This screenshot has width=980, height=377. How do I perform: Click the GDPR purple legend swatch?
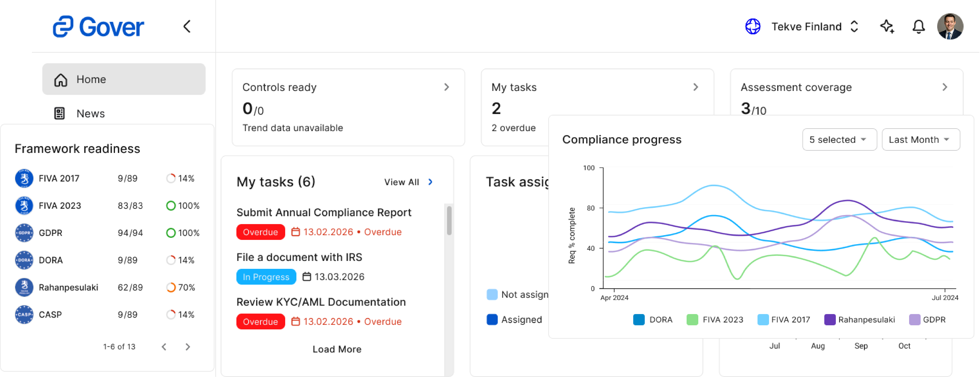click(915, 319)
